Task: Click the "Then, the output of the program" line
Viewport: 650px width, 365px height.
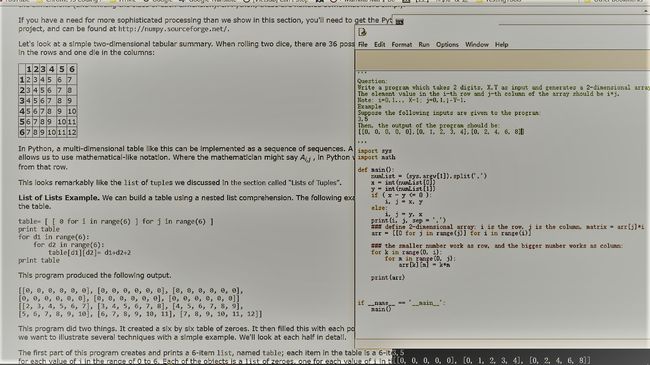Action: tap(429, 125)
